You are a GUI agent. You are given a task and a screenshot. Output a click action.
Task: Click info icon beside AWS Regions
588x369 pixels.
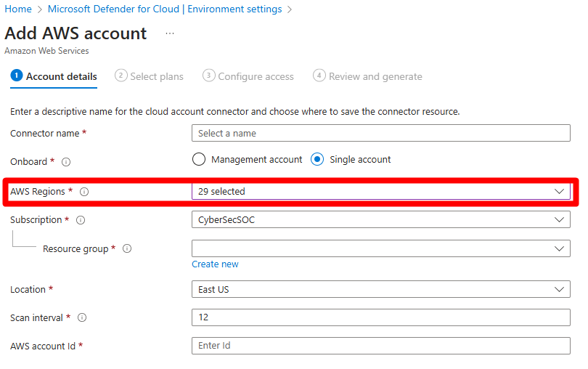coord(84,192)
